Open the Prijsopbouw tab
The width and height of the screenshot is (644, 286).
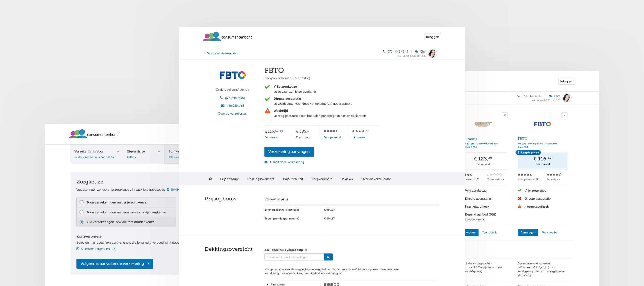click(229, 179)
